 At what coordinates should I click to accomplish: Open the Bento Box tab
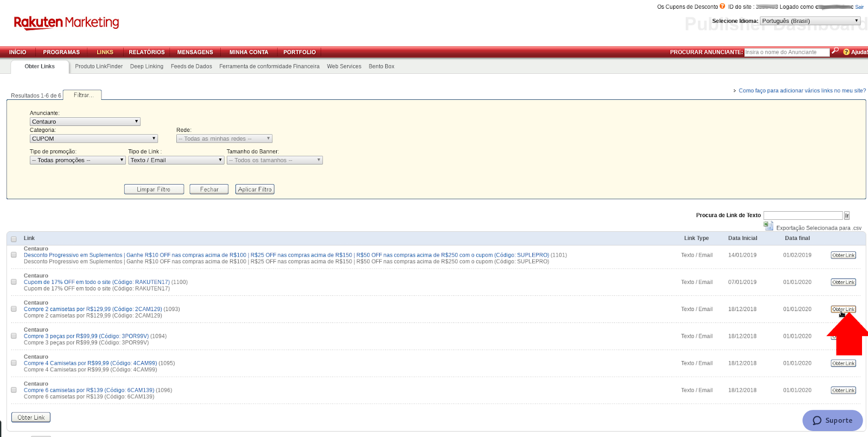[381, 66]
